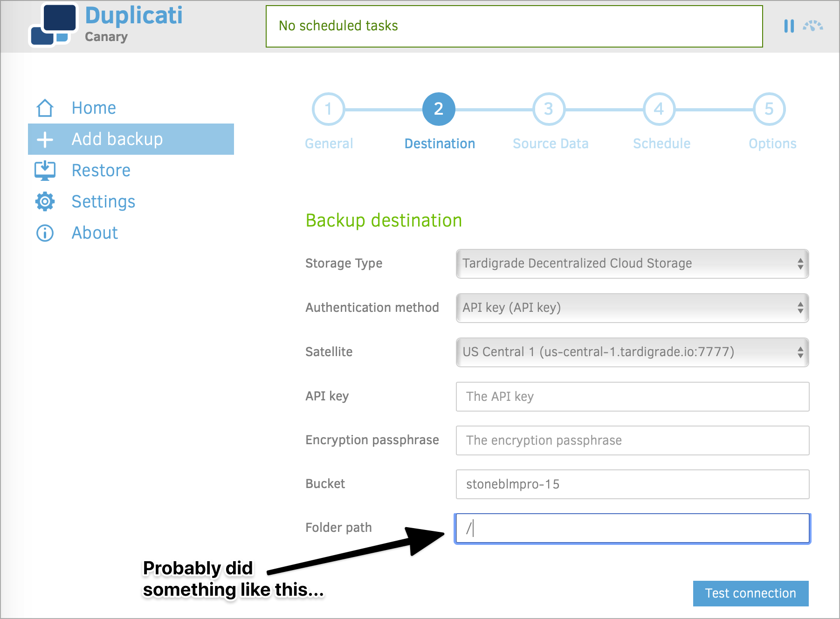Viewport: 840px width, 619px height.
Task: Focus the API key input field
Action: pyautogui.click(x=632, y=397)
